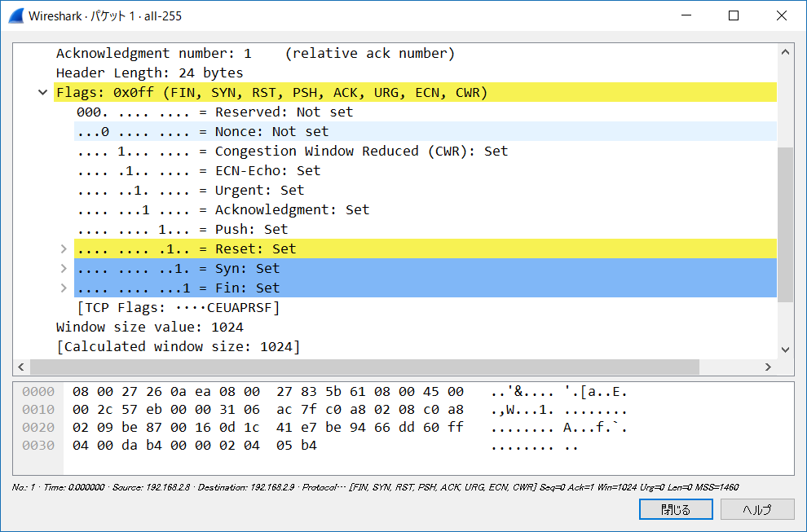
Task: Select the Acknowledgment: Set flag row
Action: (x=223, y=210)
